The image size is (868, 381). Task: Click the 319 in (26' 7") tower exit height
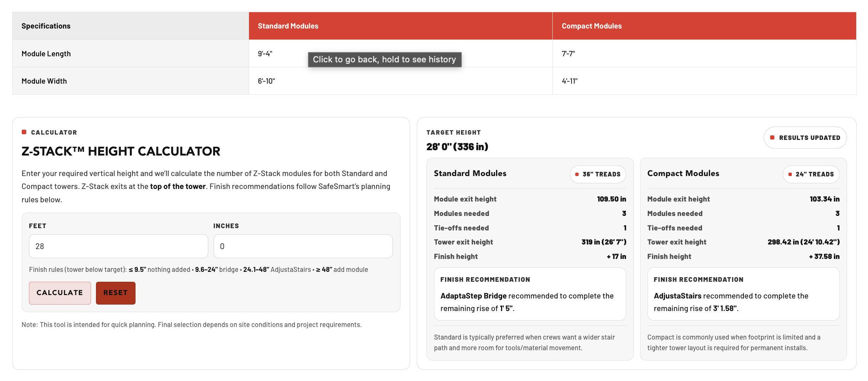pyautogui.click(x=604, y=242)
